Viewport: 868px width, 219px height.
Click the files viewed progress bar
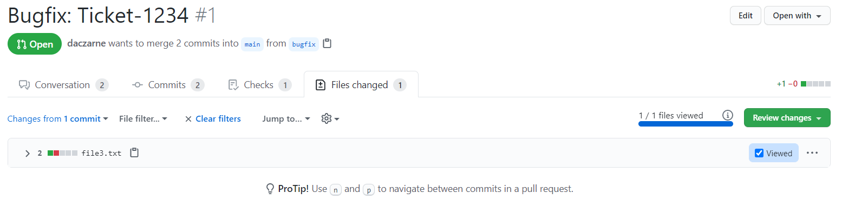pos(686,124)
